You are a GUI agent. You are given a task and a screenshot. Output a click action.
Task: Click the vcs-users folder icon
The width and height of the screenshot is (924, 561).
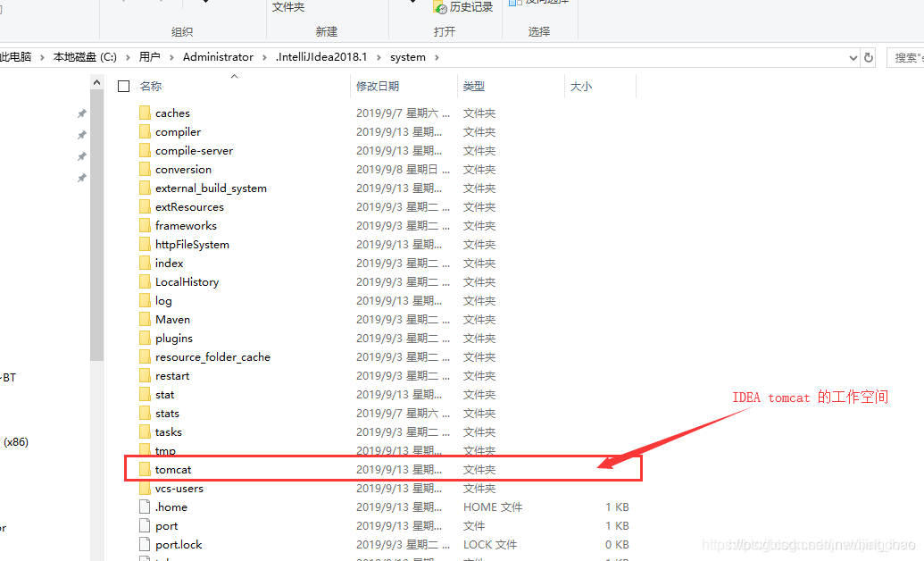pos(145,489)
